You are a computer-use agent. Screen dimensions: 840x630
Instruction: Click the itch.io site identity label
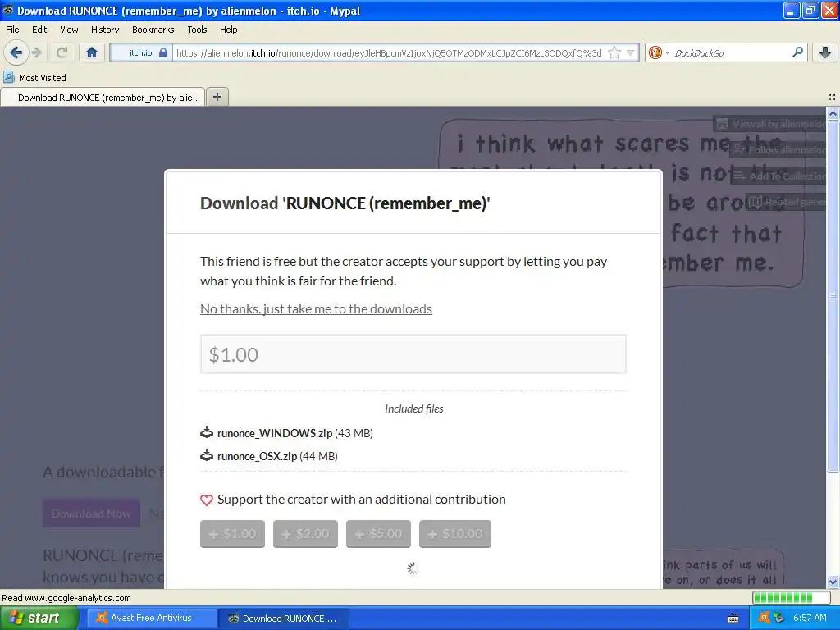pos(140,52)
